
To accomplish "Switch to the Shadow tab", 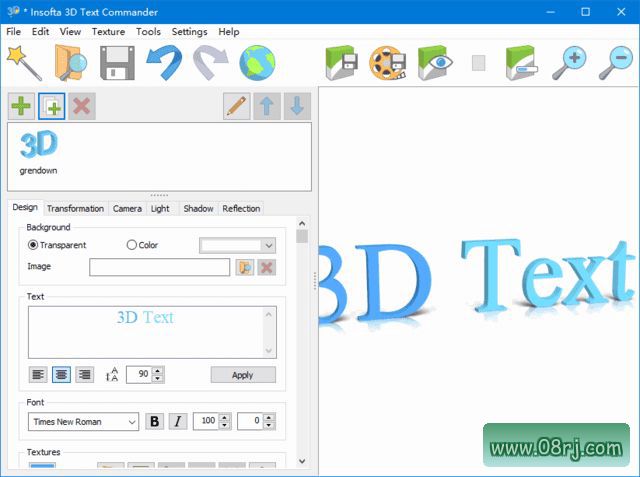I will pos(198,209).
